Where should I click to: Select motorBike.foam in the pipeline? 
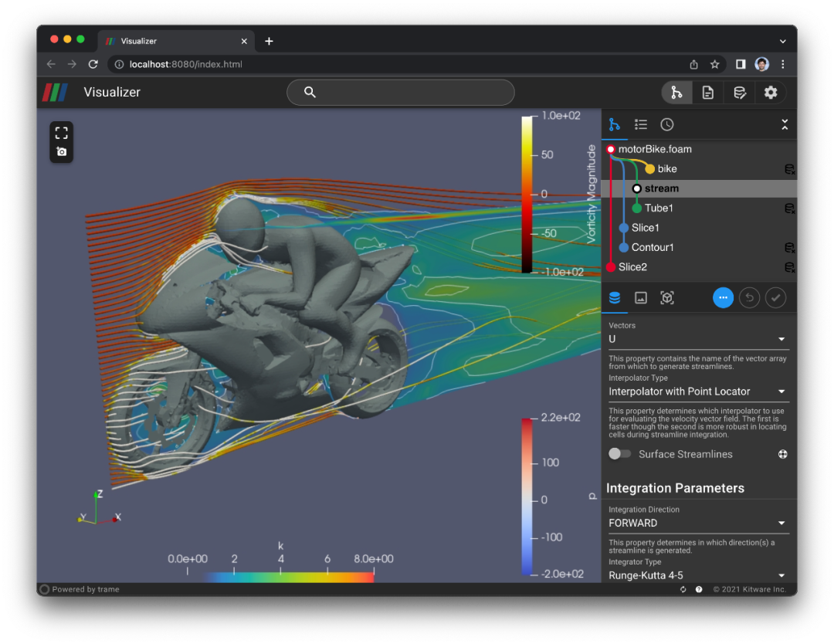655,149
